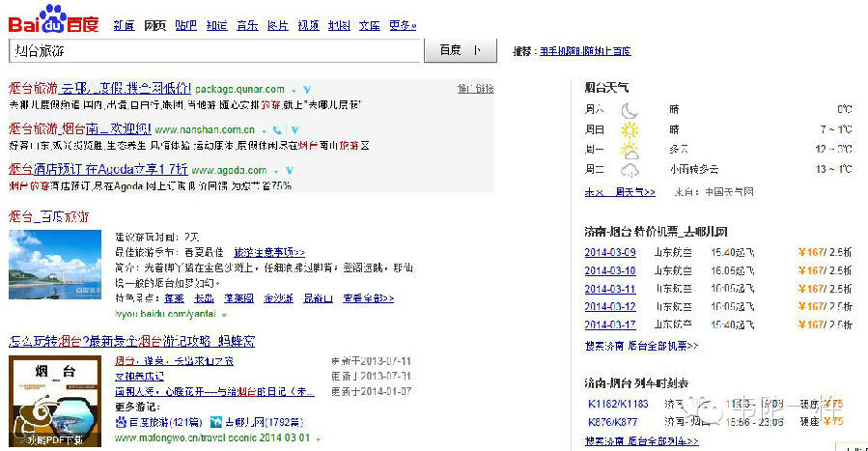This screenshot has height=451, width=868.
Task: Open 百度旅游(121篇) travelogues link
Action: coord(165,422)
